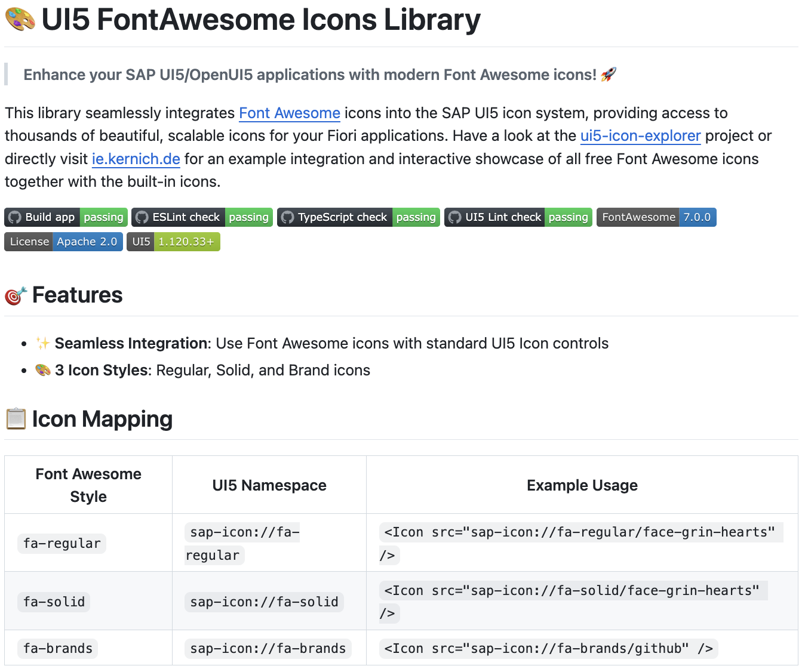Click the palette emoji beside the page title

click(20, 19)
